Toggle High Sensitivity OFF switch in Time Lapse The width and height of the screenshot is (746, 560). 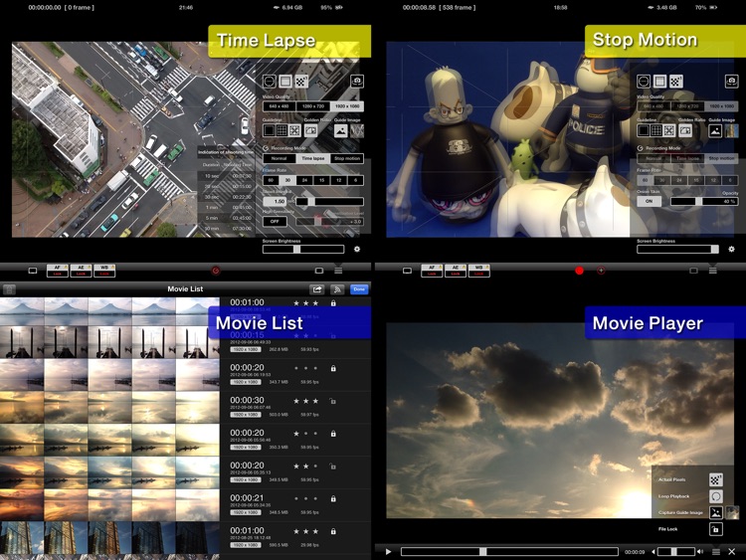click(x=275, y=222)
